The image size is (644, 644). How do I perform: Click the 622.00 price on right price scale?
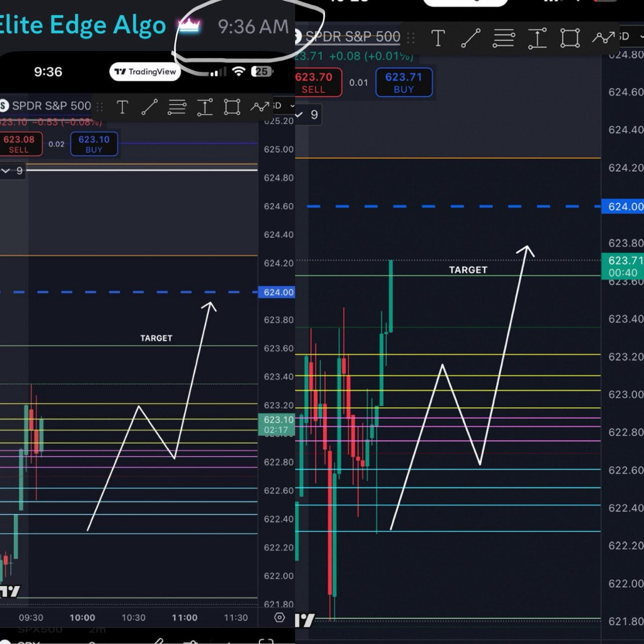pyautogui.click(x=625, y=583)
